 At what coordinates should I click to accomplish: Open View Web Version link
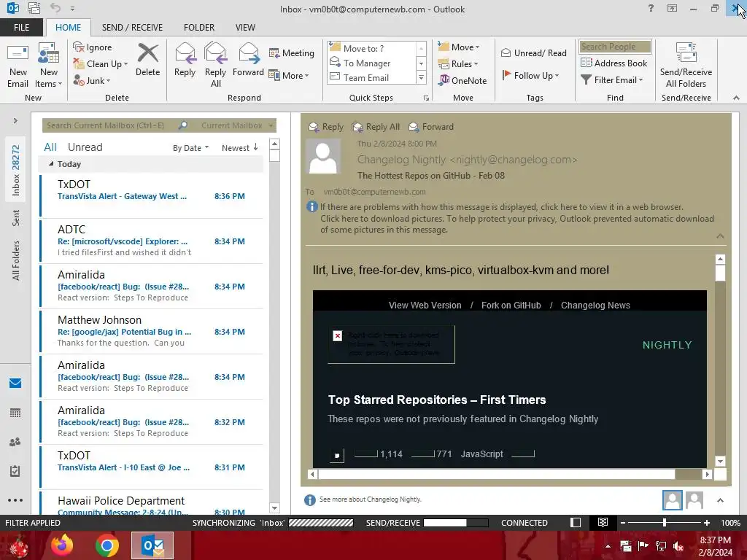tap(425, 306)
